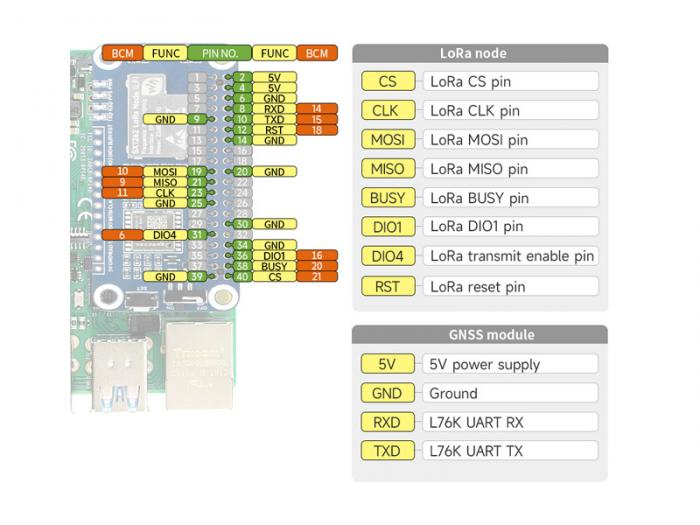The width and height of the screenshot is (700, 525).
Task: Click orange BCM 15 next to TXD
Action: pos(317,119)
